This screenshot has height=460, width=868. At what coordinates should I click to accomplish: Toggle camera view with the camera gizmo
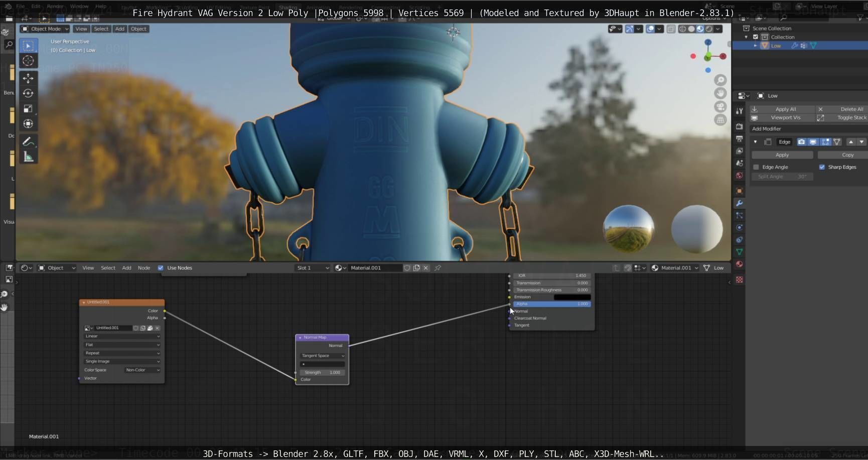click(720, 107)
